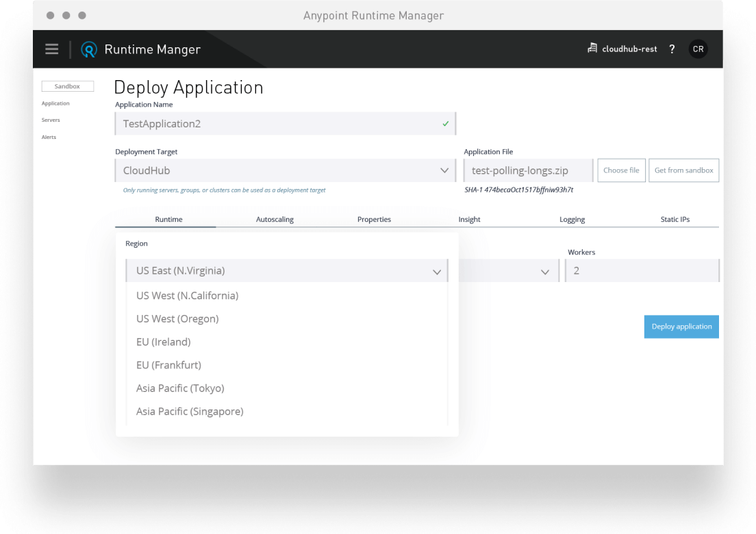Click the cloudhub-rest organization name
756x534 pixels.
pyautogui.click(x=629, y=49)
